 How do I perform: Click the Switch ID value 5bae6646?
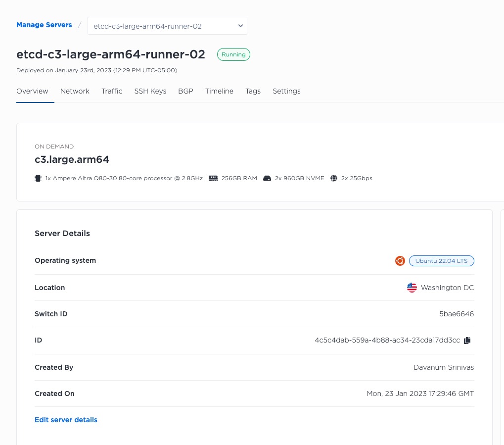tap(457, 314)
